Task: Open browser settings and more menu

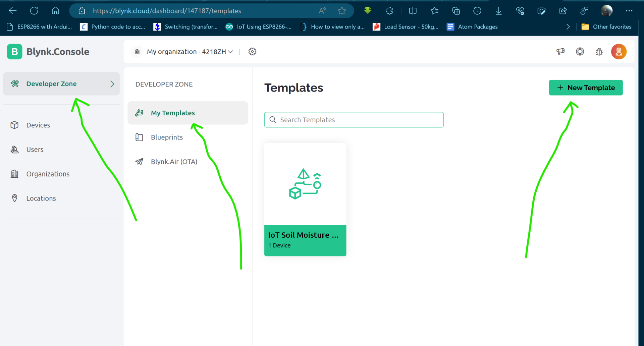Action: [x=629, y=11]
